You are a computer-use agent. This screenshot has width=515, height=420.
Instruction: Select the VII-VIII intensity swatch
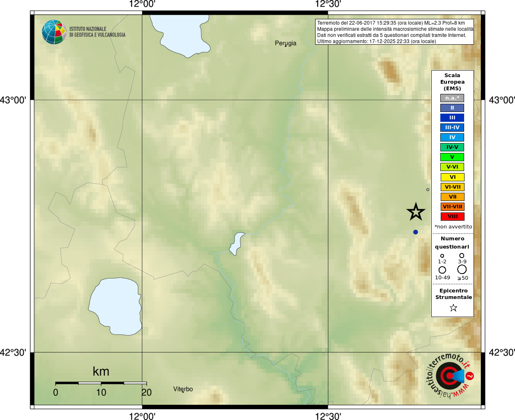tap(453, 207)
